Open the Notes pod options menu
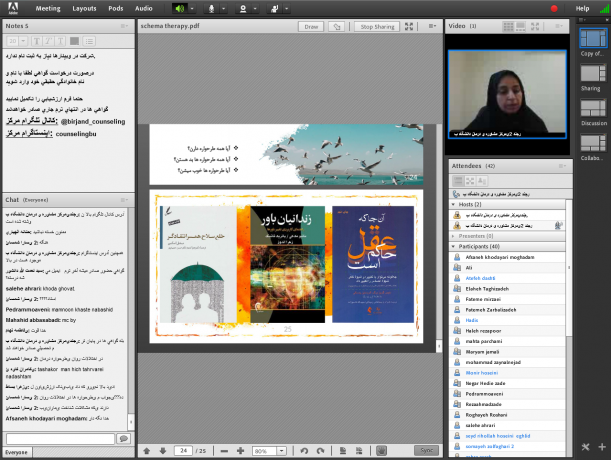Viewport: 611px width, 460px height. 124,26
